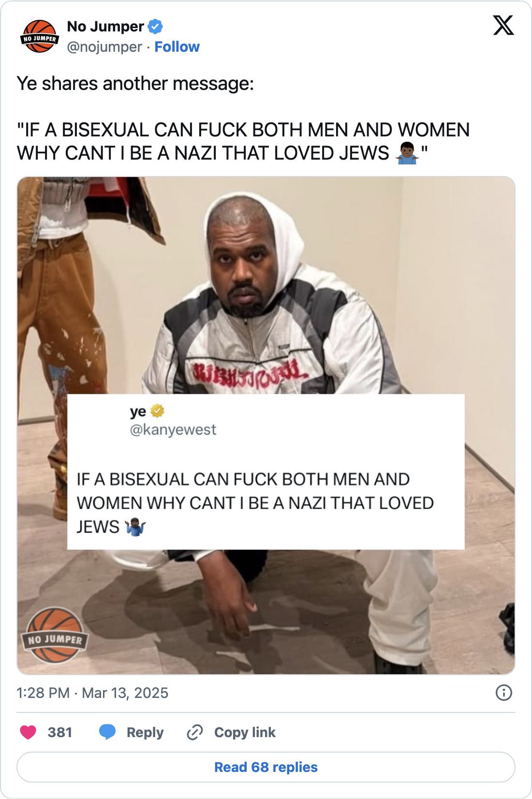
Task: Open the embedded tweet photo
Action: [266, 426]
